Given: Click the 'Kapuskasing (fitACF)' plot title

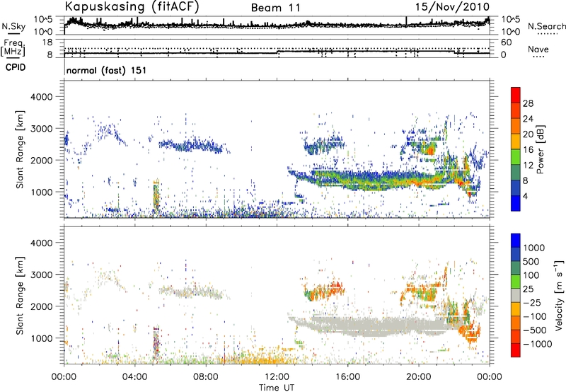Looking at the screenshot, I should click(x=132, y=7).
